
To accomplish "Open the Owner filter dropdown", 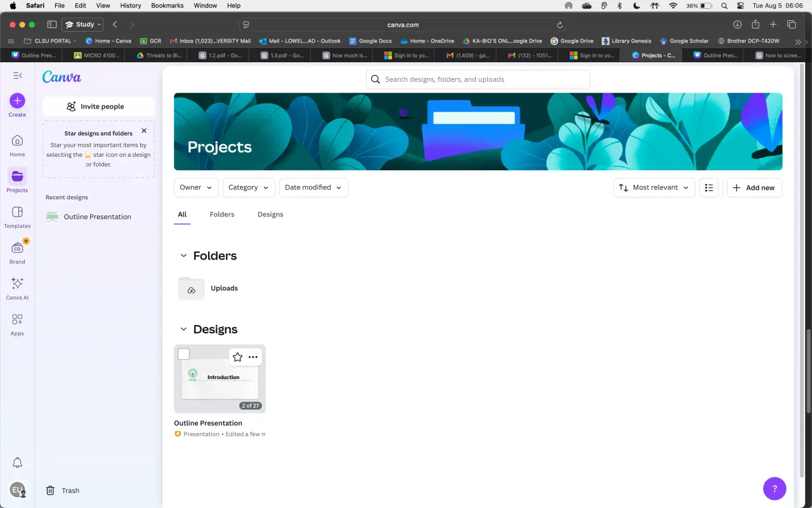I will pos(196,187).
